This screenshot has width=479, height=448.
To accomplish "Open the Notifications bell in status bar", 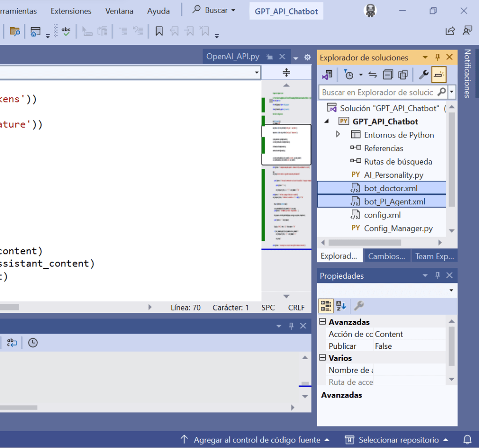I will tap(467, 440).
